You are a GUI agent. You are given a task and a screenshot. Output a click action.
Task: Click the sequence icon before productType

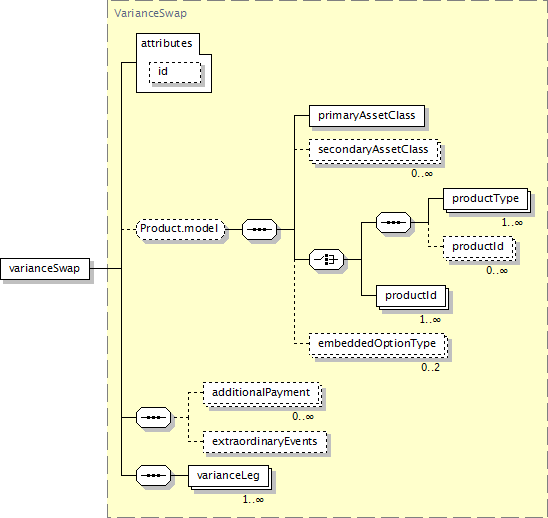pyautogui.click(x=394, y=222)
